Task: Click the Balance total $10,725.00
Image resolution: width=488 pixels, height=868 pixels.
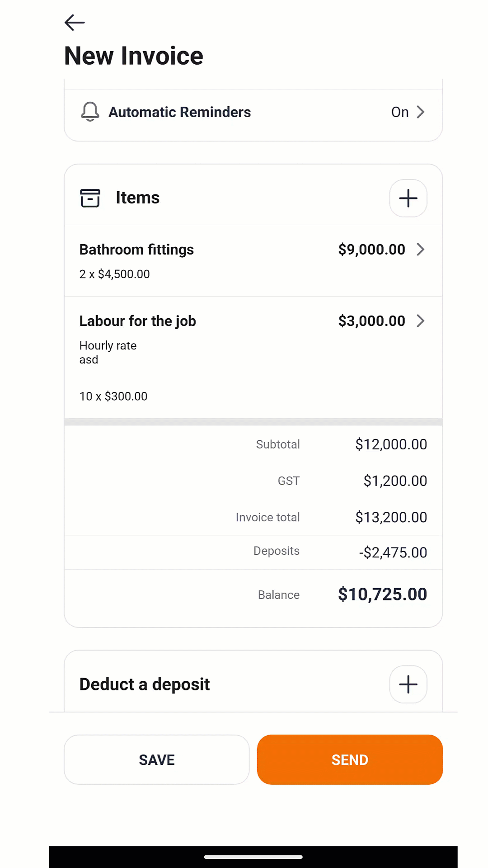Action: pyautogui.click(x=382, y=594)
